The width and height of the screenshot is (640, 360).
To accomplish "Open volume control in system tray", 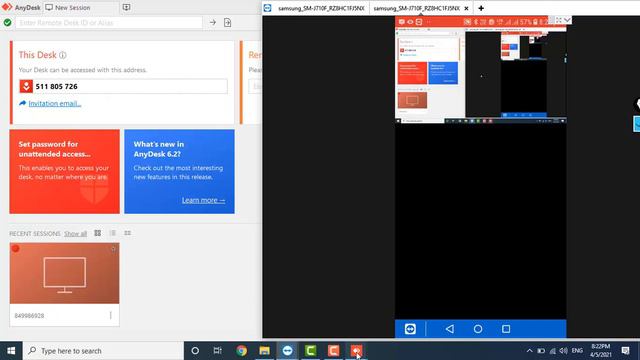I will 564,351.
